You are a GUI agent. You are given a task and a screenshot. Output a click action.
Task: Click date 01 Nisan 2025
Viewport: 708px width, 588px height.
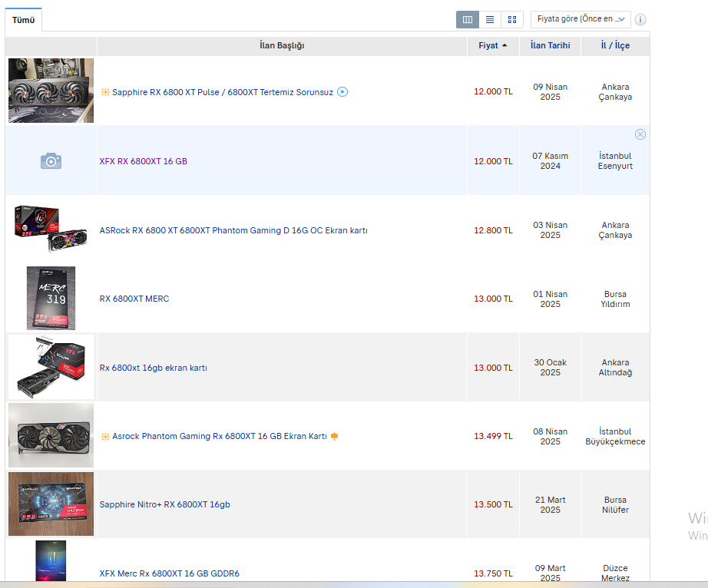[x=550, y=299]
